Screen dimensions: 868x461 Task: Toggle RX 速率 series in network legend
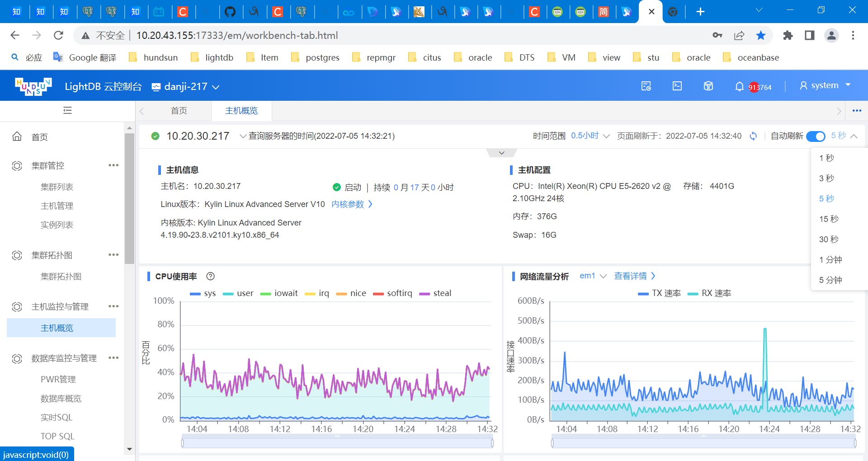[709, 293]
